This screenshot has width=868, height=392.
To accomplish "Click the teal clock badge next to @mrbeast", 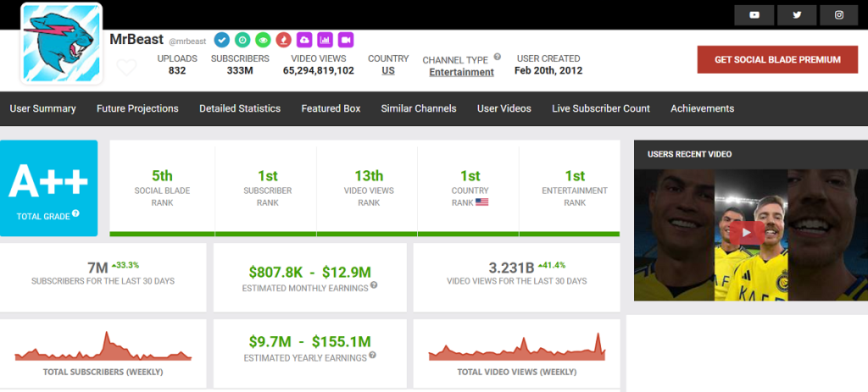I will 242,40.
